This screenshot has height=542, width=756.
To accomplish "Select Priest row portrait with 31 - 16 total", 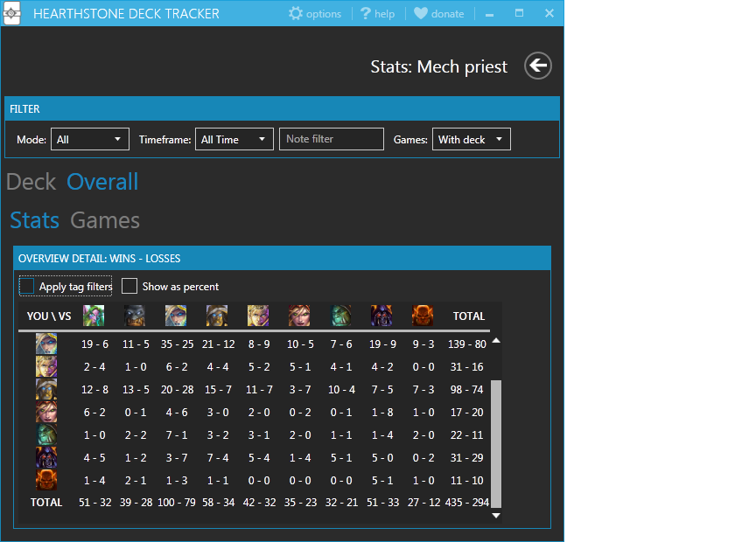I will [x=46, y=366].
